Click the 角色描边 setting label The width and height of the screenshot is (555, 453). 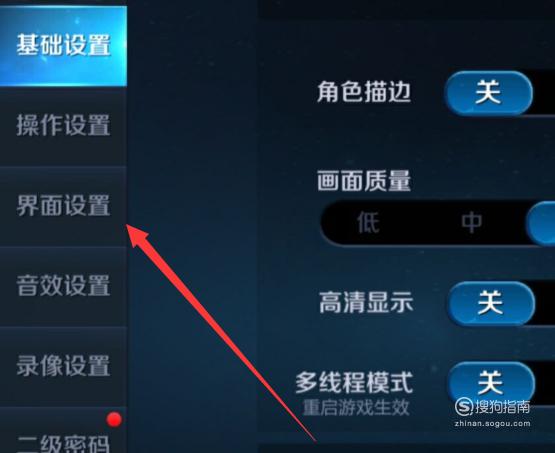[x=364, y=92]
